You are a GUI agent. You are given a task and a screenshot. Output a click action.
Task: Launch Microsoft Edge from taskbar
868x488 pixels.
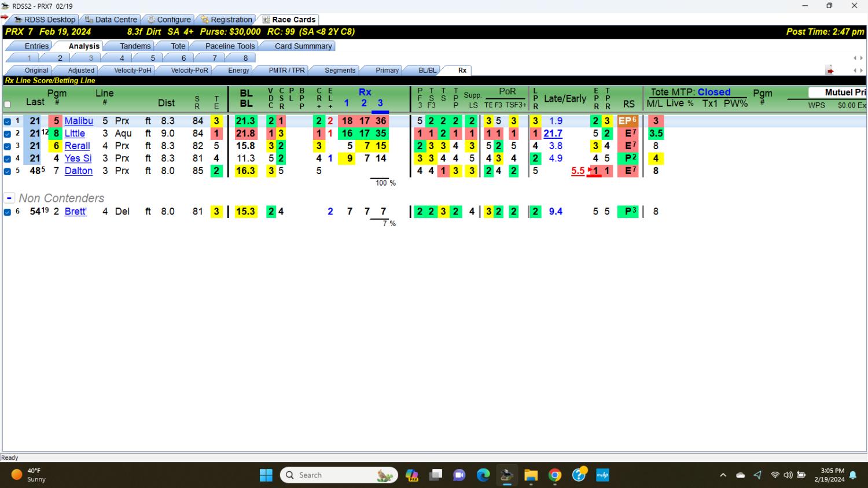click(x=483, y=475)
